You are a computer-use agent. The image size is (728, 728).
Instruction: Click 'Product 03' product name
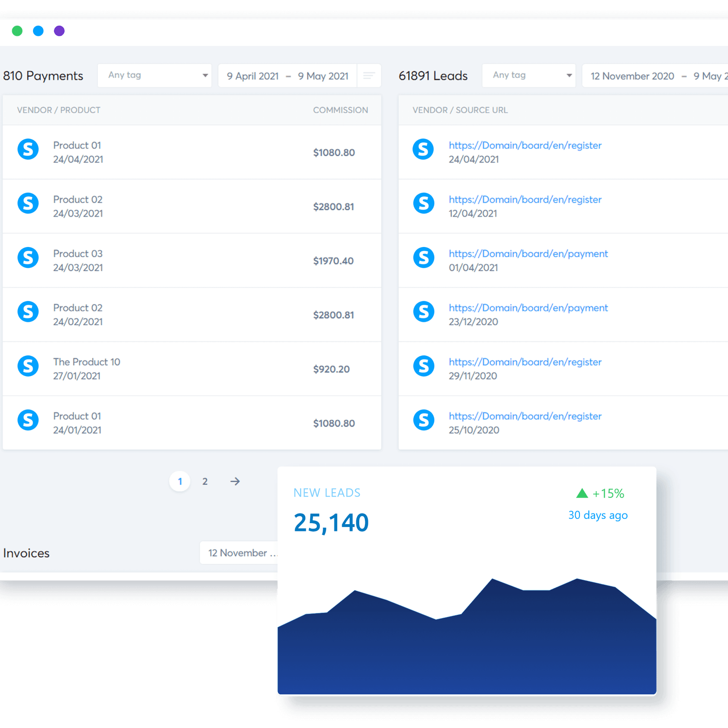78,253
